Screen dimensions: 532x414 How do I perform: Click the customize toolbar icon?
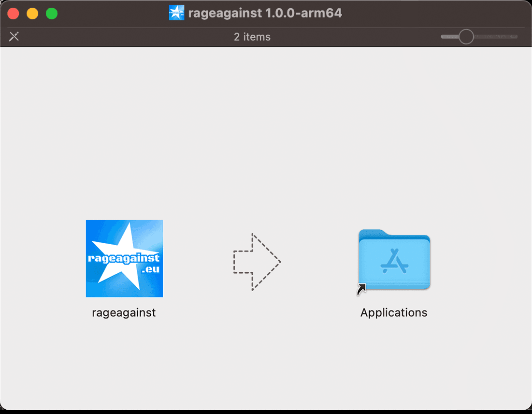click(x=14, y=36)
